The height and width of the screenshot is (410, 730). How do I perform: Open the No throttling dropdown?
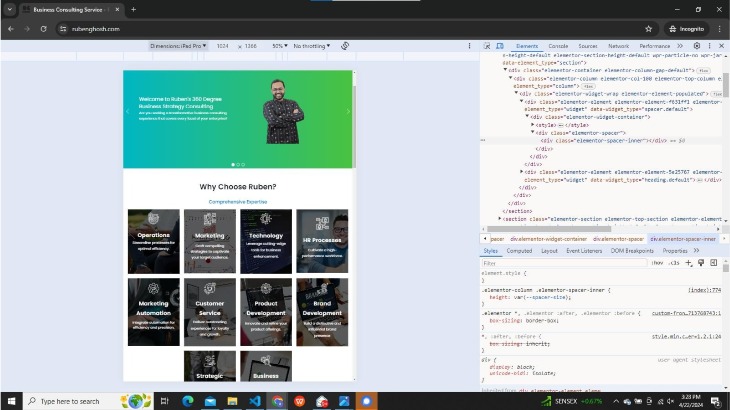311,46
